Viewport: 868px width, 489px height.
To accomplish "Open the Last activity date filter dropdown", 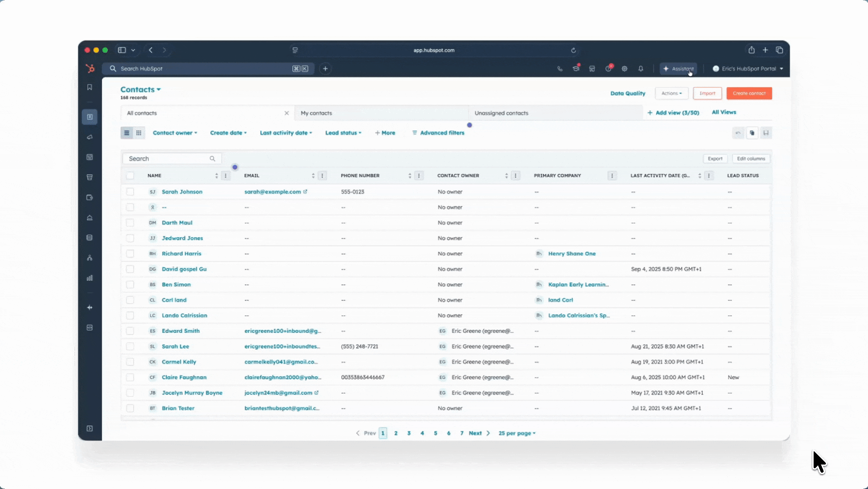I will 286,133.
